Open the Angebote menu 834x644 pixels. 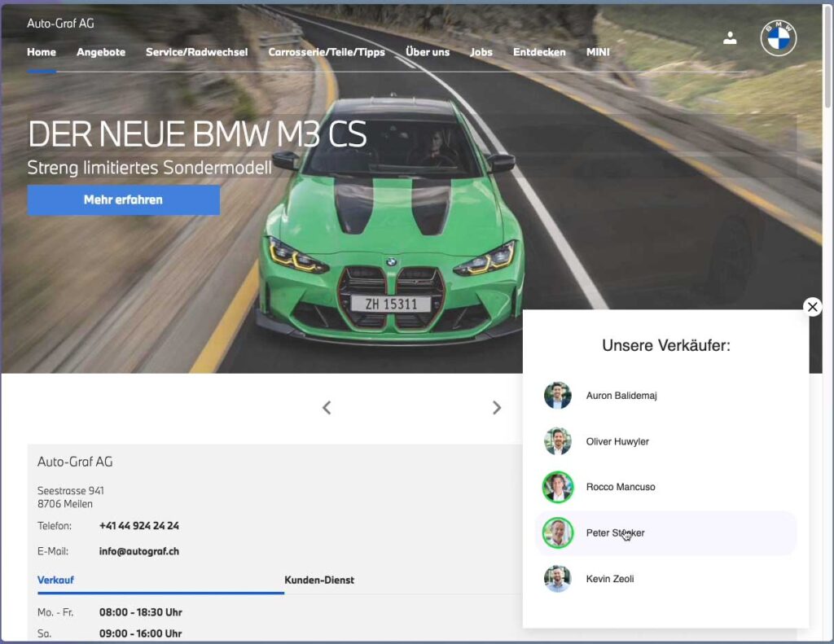(101, 52)
